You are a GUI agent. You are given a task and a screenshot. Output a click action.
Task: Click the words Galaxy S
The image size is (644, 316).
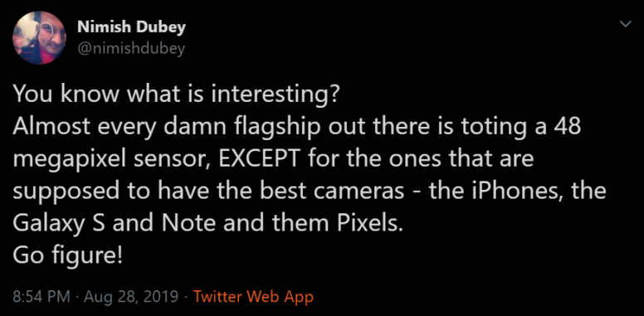coord(60,224)
